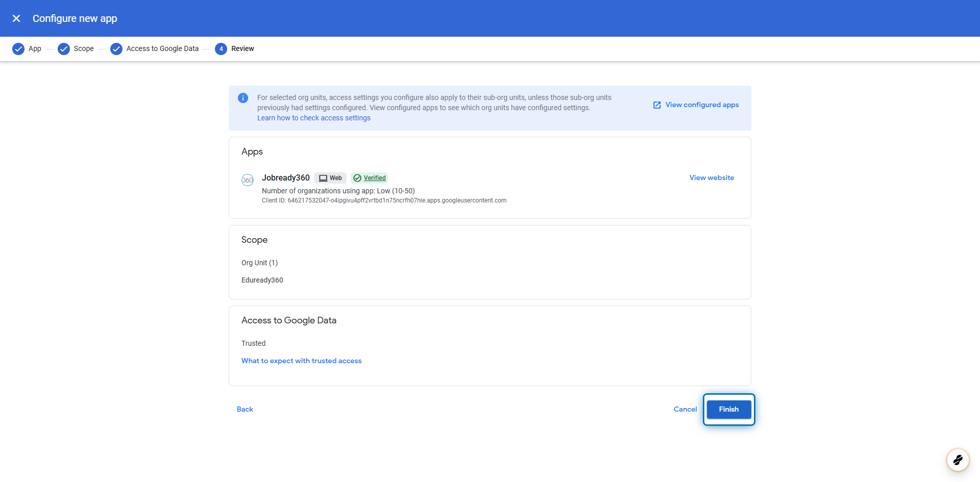Click the Jobready360 app logo icon

[248, 180]
